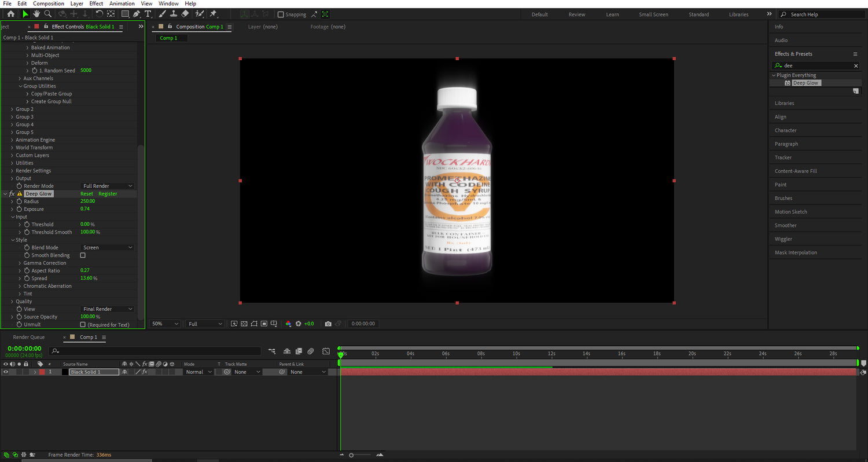The height and width of the screenshot is (462, 868).
Task: Hide Black Solid 1 layer with eye icon
Action: coord(6,372)
